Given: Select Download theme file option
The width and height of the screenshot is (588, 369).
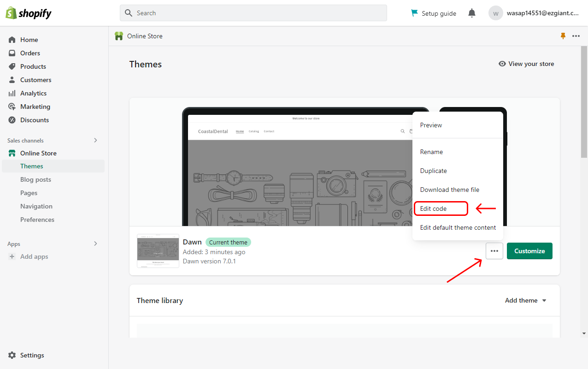Looking at the screenshot, I should click(449, 190).
